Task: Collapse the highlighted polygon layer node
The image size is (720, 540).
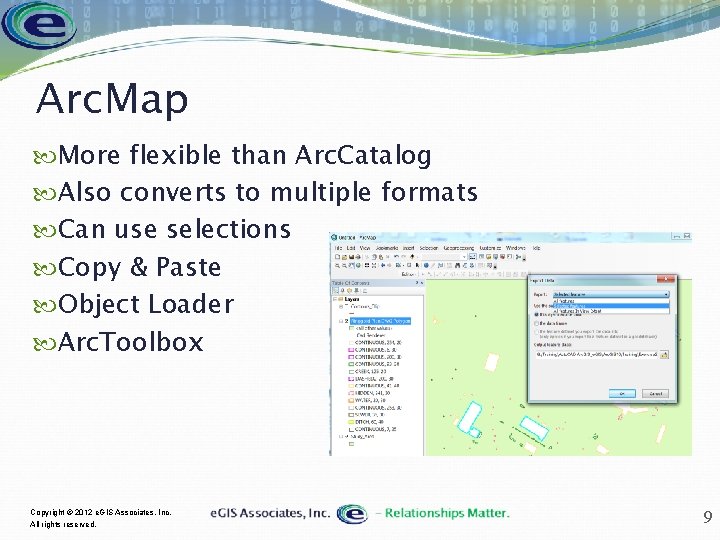Action: (341, 321)
